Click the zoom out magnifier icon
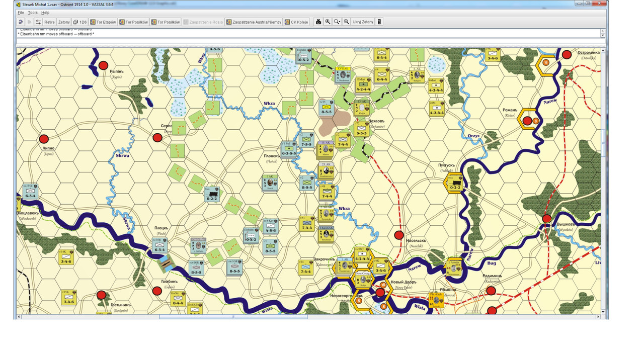 tap(346, 22)
